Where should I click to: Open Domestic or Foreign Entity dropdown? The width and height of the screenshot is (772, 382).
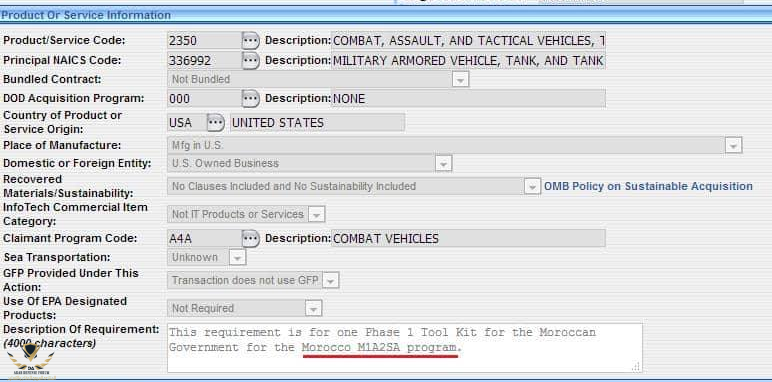444,163
